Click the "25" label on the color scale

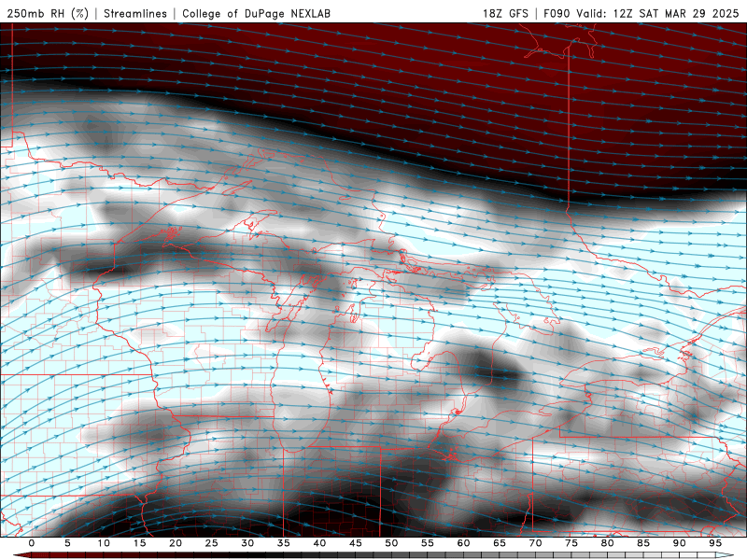tap(212, 543)
